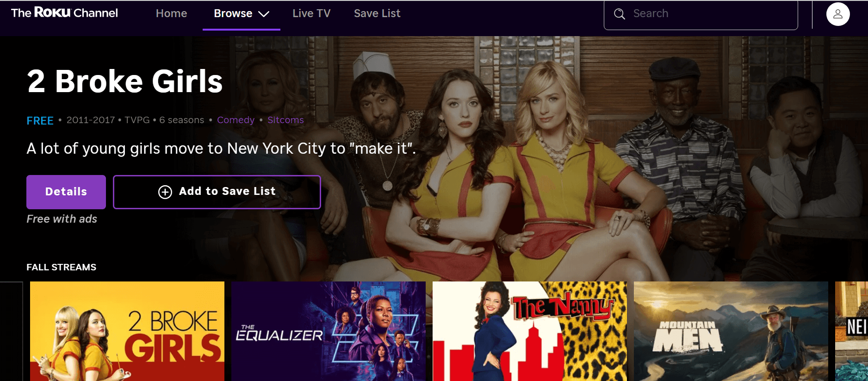Expand the Browse chevron arrow

[264, 14]
